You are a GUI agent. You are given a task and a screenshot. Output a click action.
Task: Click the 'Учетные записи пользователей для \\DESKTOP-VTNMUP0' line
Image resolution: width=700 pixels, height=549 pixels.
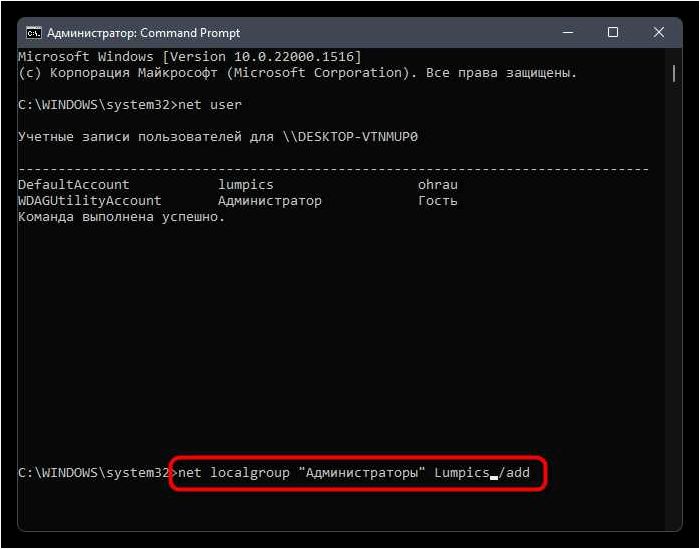point(218,137)
